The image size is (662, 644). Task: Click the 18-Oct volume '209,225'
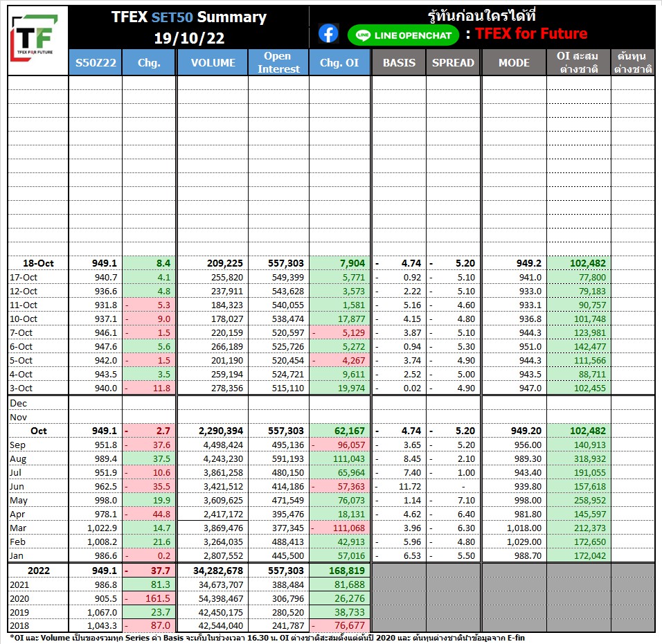pyautogui.click(x=224, y=264)
